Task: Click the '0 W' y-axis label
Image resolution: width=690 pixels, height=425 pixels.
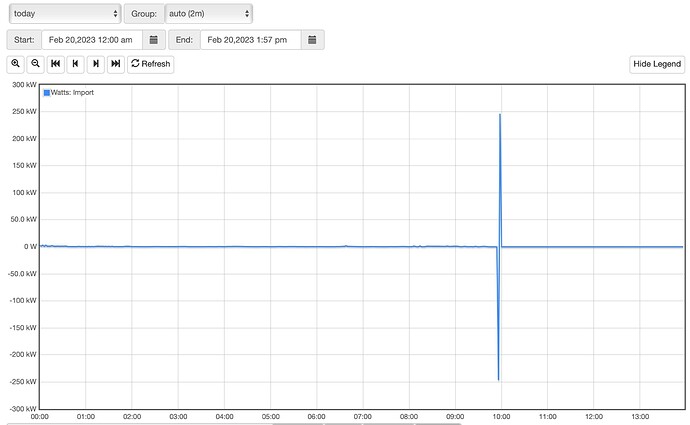Action: [x=30, y=247]
